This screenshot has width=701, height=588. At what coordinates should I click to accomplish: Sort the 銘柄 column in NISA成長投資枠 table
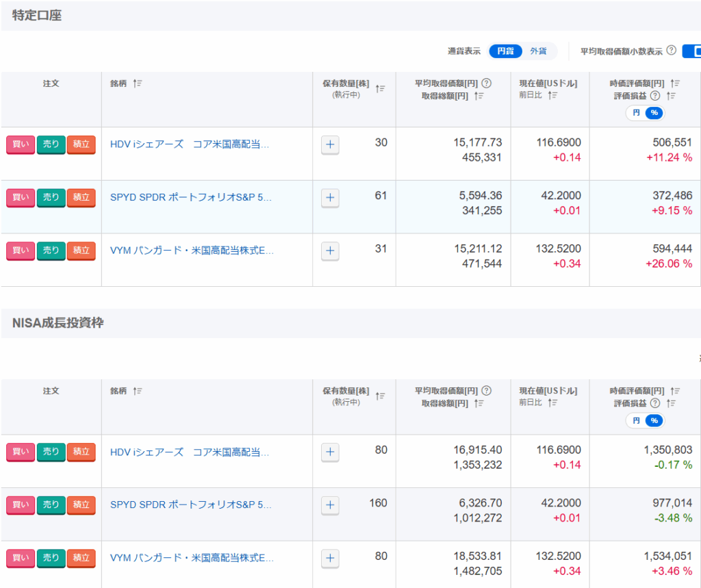pos(138,390)
